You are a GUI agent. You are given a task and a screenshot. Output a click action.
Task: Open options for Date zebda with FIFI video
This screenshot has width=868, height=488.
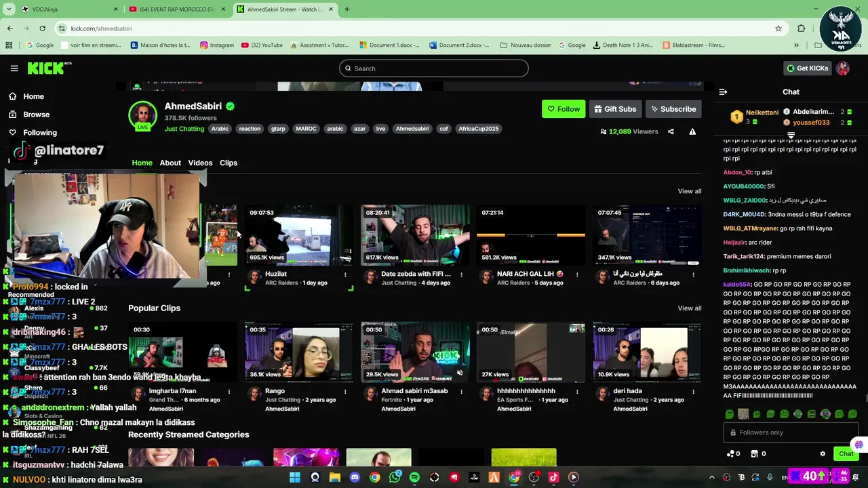(x=461, y=274)
